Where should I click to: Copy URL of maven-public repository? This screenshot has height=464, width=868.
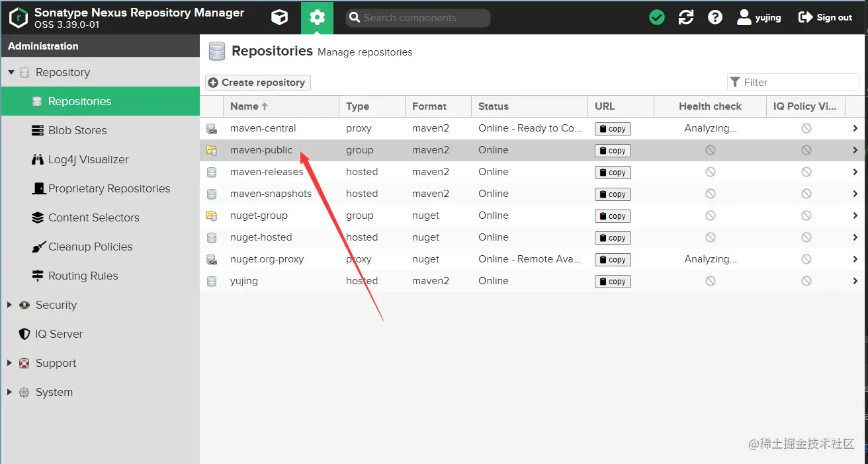click(613, 151)
